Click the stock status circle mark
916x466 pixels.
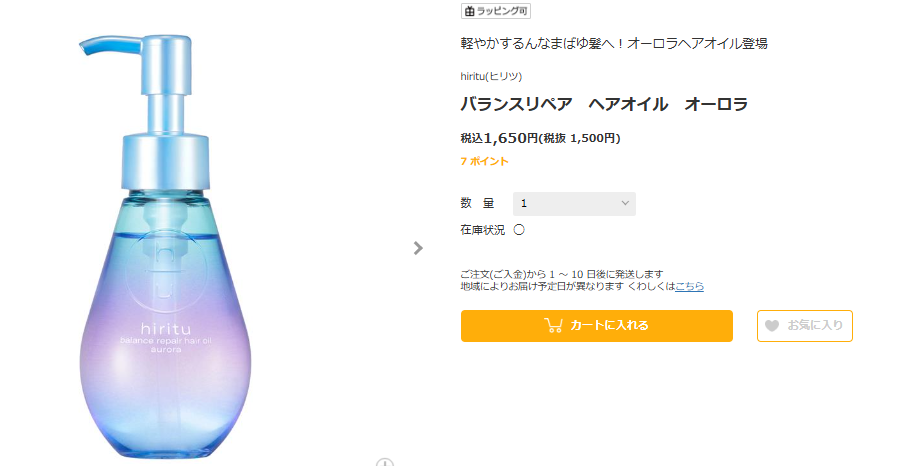(x=519, y=230)
